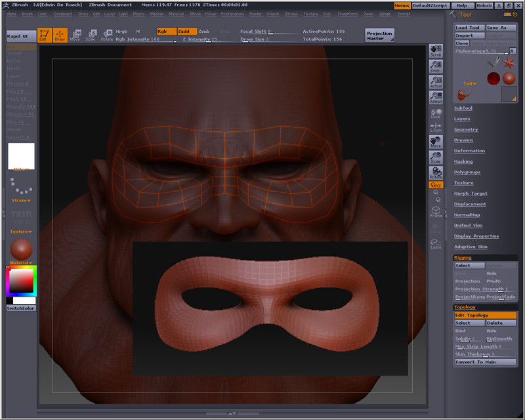Click the Zoom magnifier icon in the right shelf

[436, 66]
